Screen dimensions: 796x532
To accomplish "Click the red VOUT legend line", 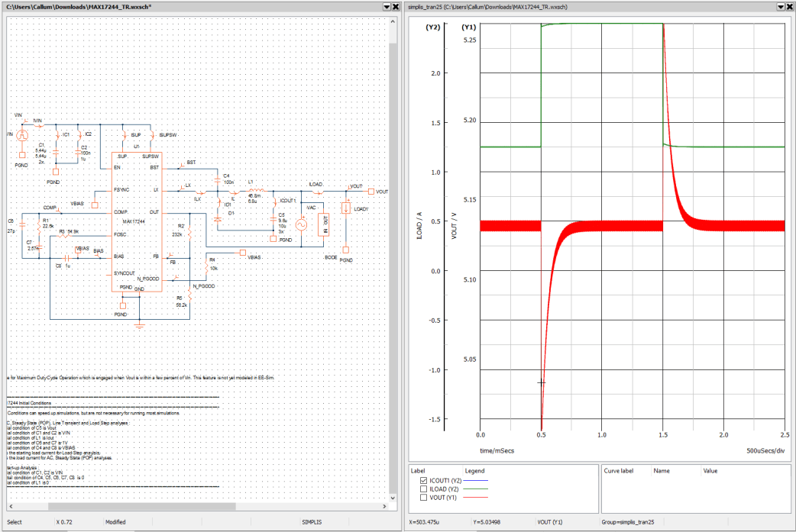I will click(476, 498).
